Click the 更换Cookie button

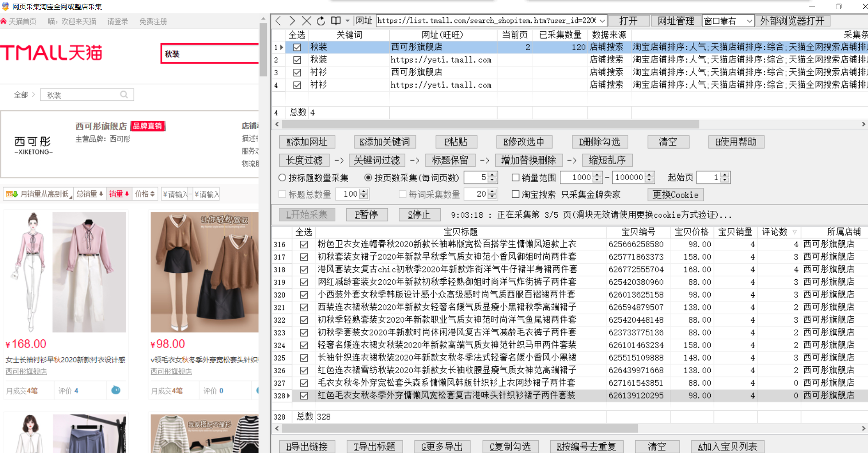tap(675, 195)
